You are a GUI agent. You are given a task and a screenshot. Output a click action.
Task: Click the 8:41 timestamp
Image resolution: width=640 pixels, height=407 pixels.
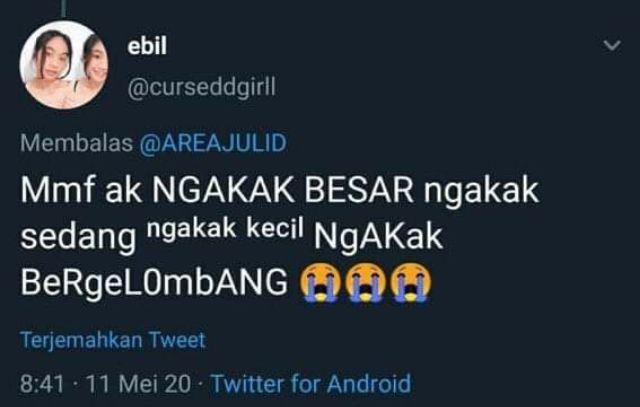42,384
